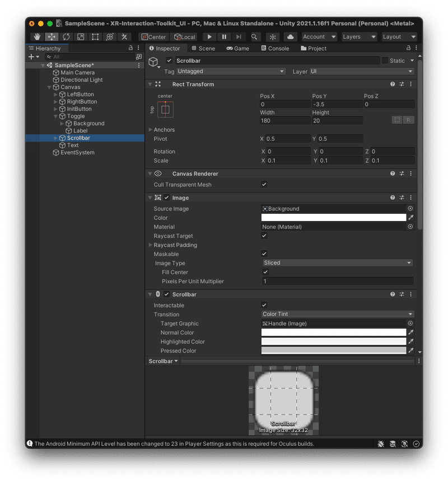Select the Scale tool
Viewport: 448px width, 482px height.
(x=81, y=36)
